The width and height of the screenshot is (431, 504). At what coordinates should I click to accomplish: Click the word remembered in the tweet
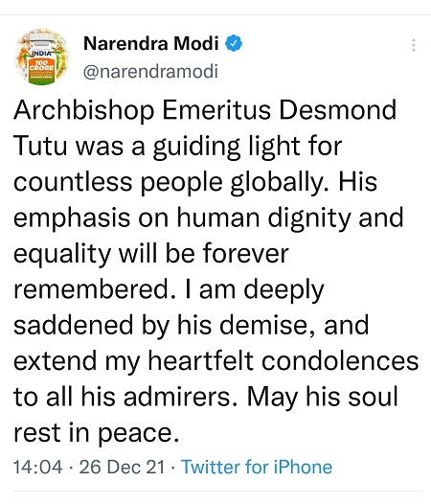[x=92, y=289]
